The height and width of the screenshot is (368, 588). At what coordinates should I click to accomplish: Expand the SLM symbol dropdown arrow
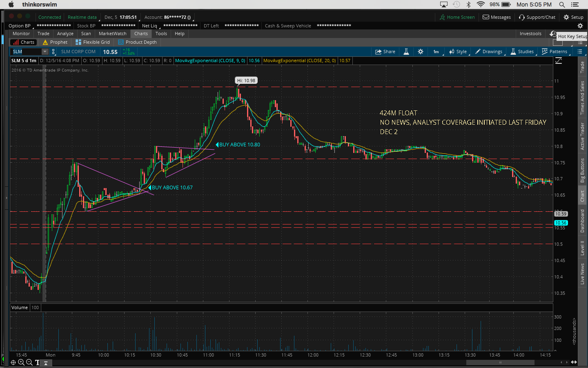tap(45, 52)
